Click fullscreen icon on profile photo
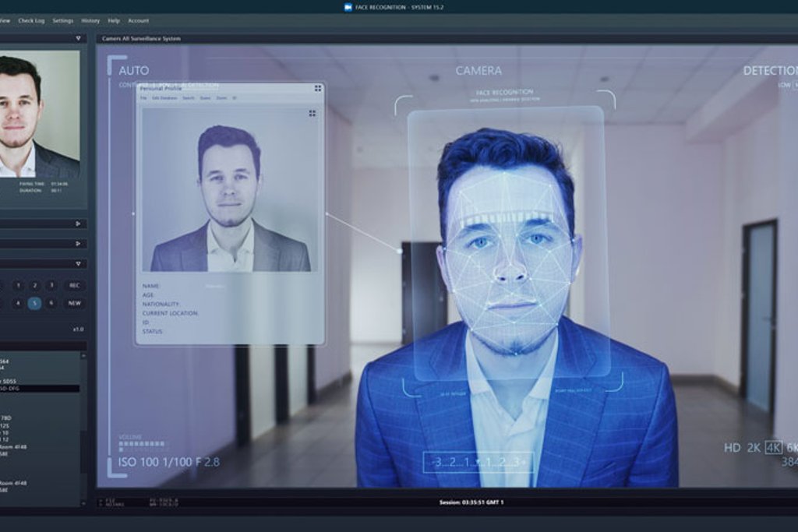 click(x=312, y=114)
